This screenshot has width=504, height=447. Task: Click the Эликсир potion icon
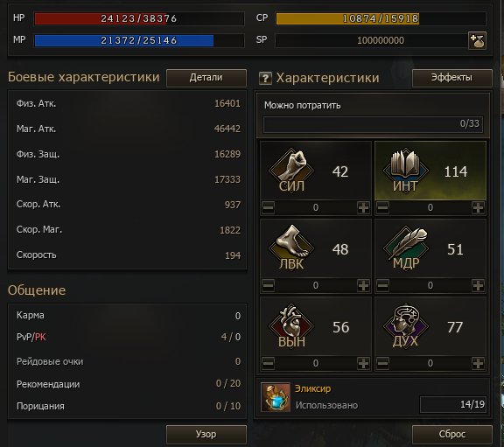(276, 397)
